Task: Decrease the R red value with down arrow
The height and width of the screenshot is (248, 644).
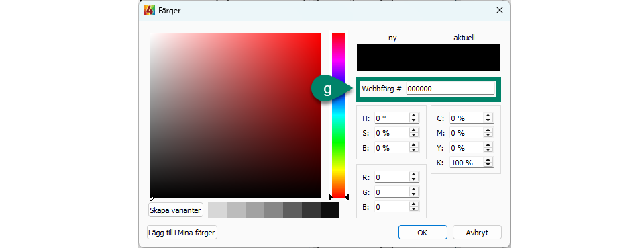Action: [x=414, y=179]
